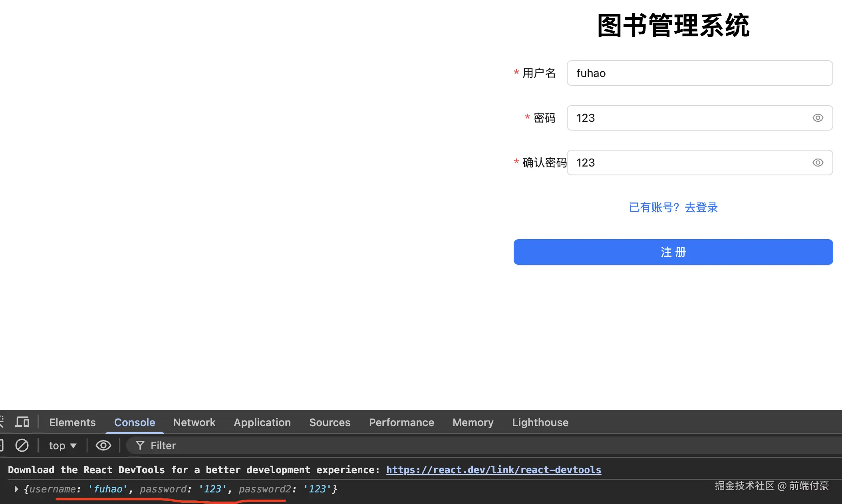This screenshot has height=504, width=842.
Task: Toggle confirm password visibility eye icon
Action: tap(818, 163)
